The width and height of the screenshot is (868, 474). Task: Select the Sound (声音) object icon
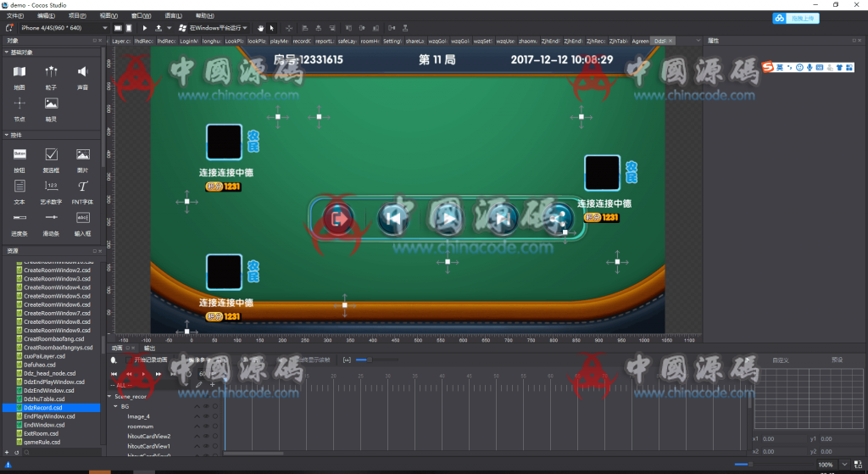[82, 71]
